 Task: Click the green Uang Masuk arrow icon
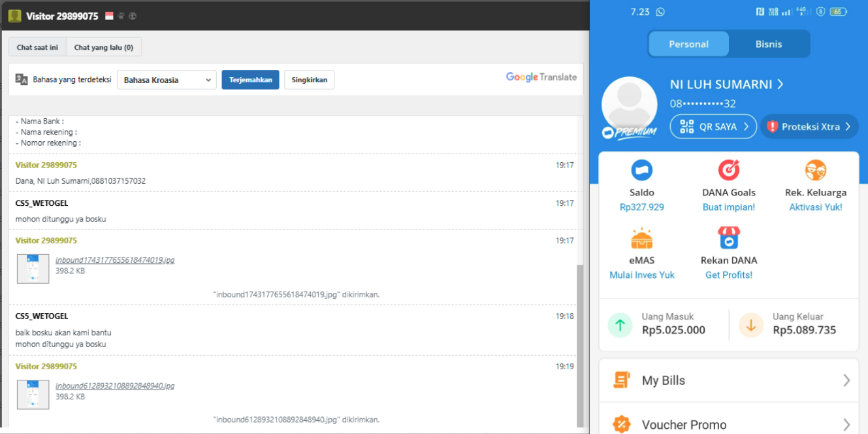[620, 325]
